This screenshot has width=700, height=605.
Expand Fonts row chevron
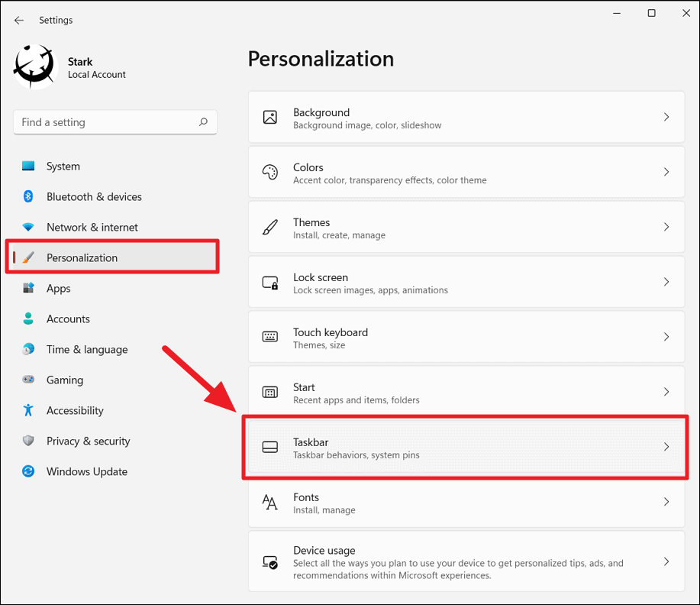pyautogui.click(x=666, y=502)
